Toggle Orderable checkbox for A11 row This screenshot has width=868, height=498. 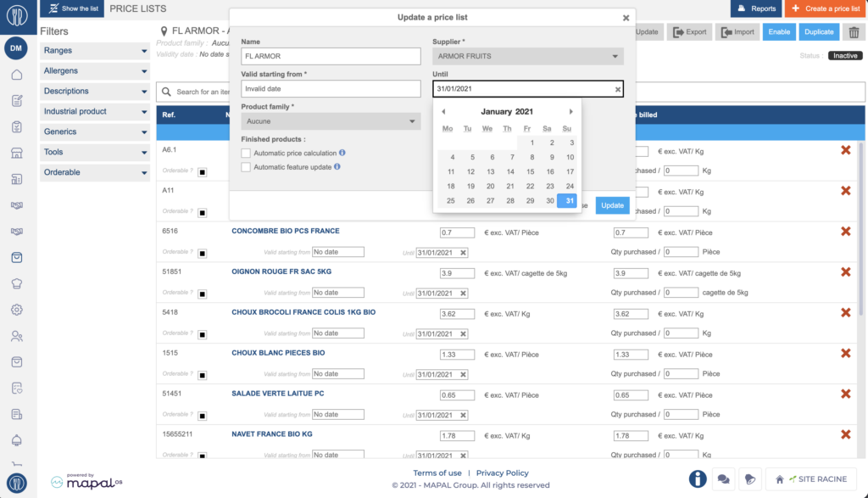(202, 213)
